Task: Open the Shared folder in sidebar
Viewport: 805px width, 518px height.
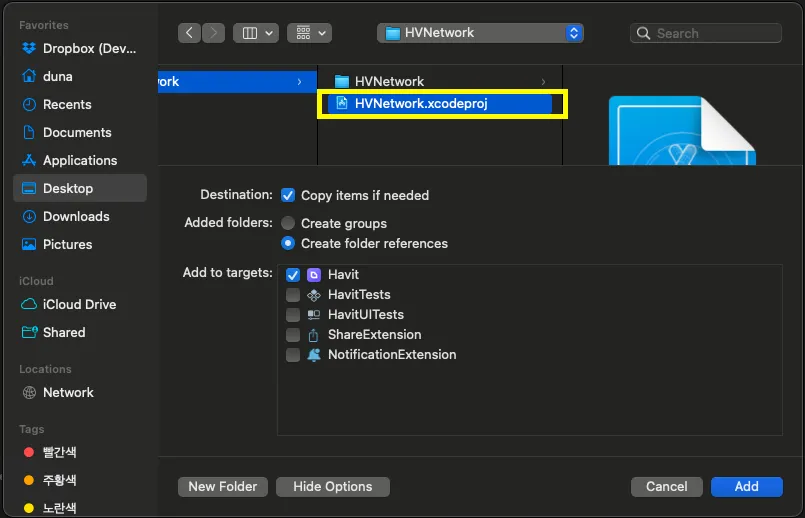Action: pos(80,333)
